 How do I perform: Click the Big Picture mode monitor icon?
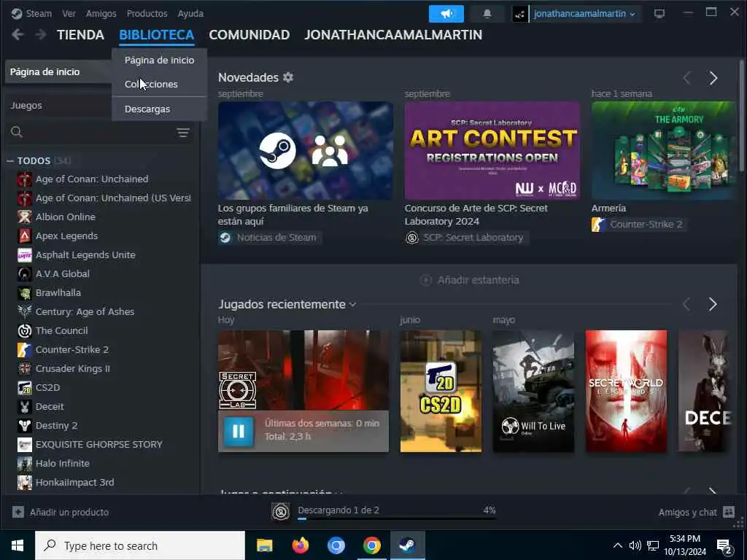point(659,13)
